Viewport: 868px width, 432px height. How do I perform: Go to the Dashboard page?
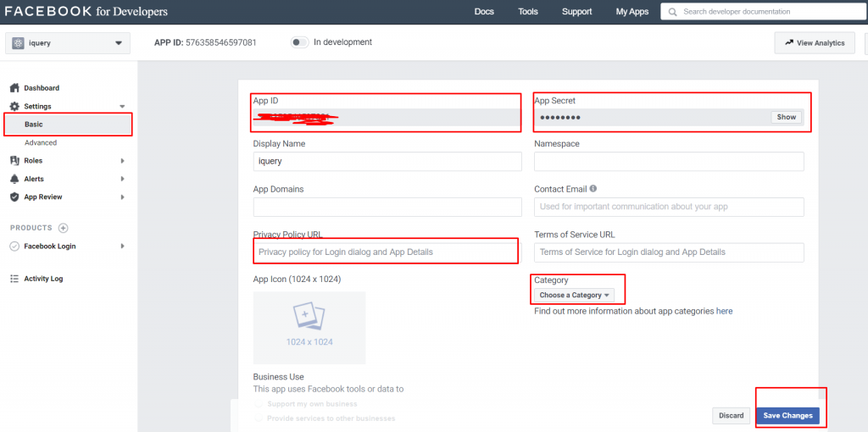tap(42, 88)
